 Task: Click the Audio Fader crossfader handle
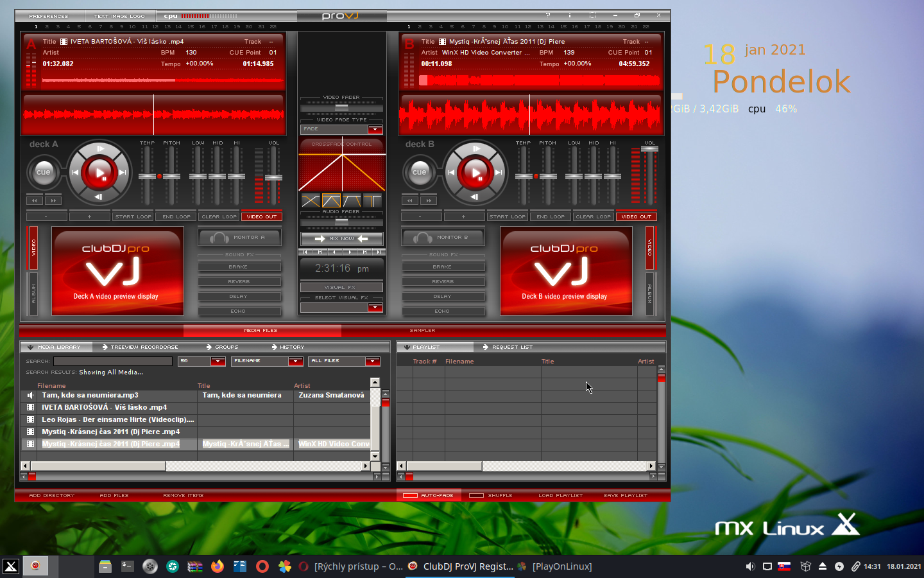(x=342, y=221)
